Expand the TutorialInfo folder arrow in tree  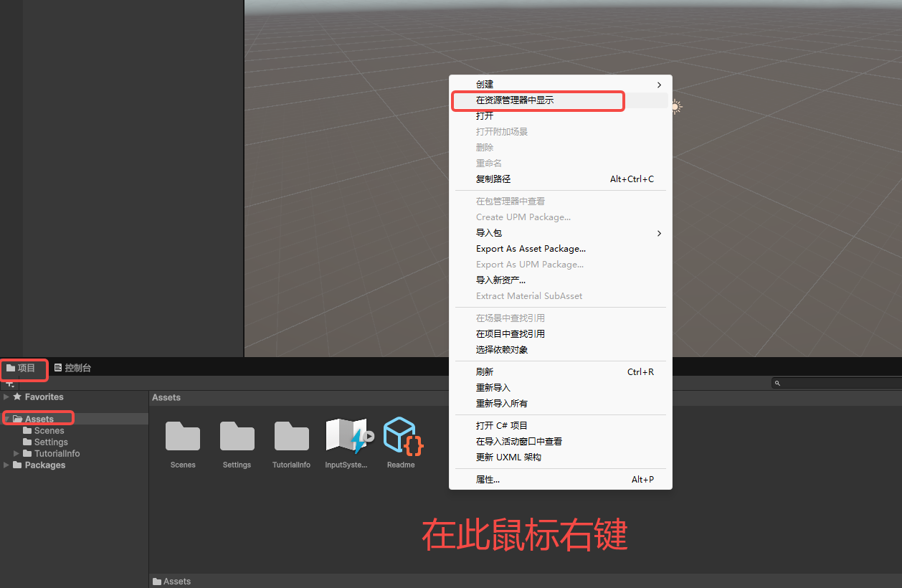[x=16, y=453]
